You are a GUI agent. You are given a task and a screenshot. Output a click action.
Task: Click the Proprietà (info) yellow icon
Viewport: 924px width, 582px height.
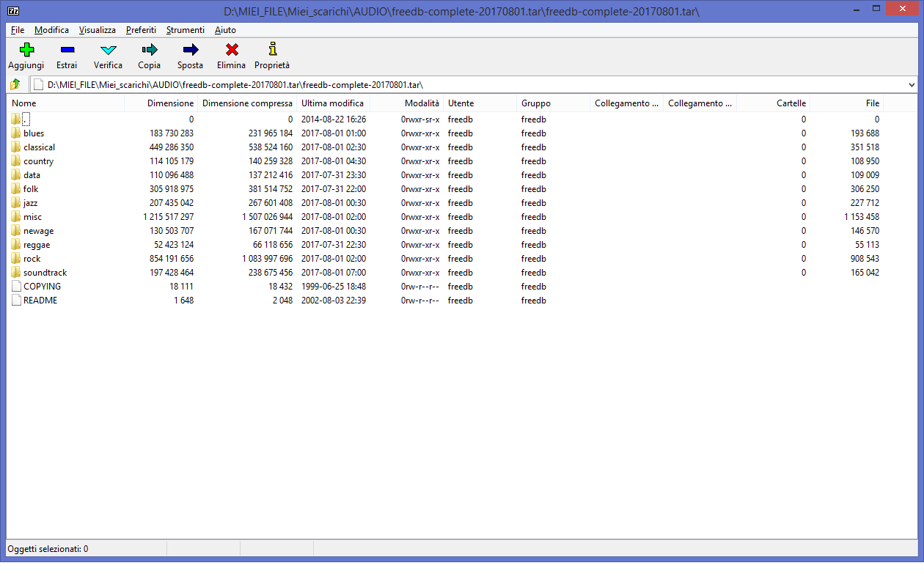coord(273,49)
